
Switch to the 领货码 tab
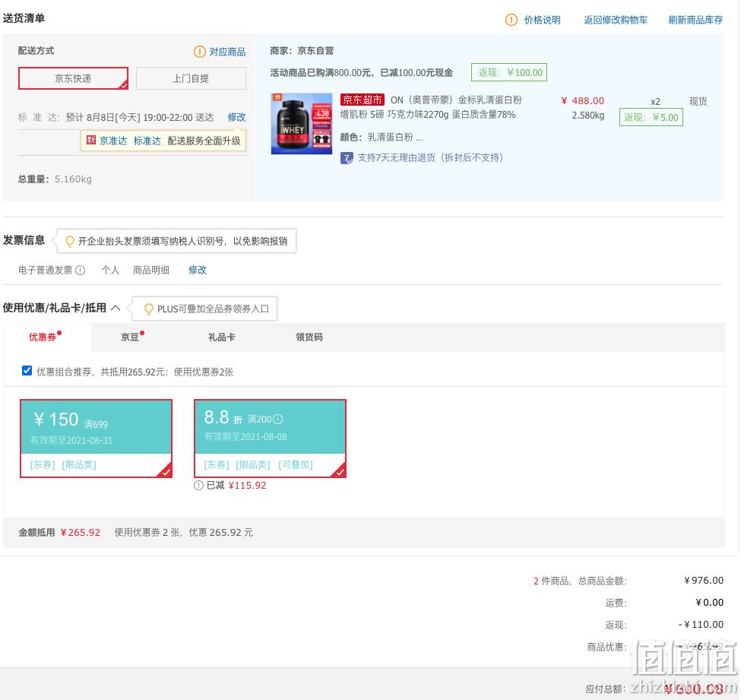(x=309, y=337)
